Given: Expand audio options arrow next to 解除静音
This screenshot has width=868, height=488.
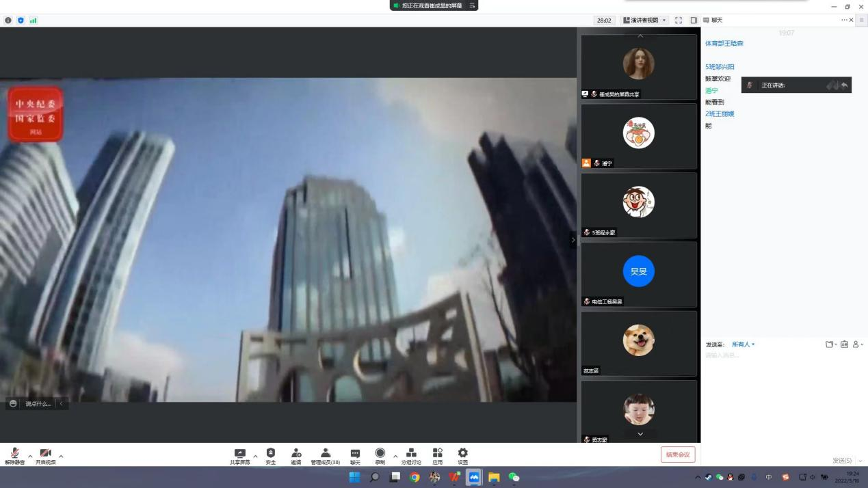Looking at the screenshot, I should [30, 456].
